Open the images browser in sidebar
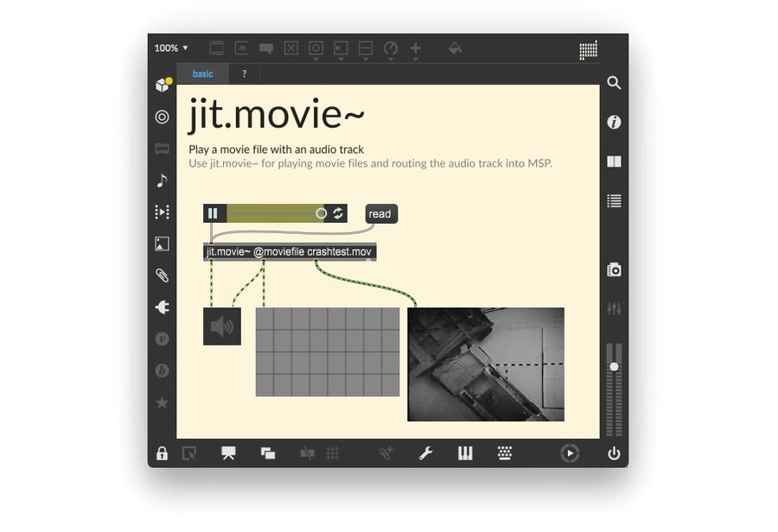Screen dimensions: 778x532 point(162,244)
